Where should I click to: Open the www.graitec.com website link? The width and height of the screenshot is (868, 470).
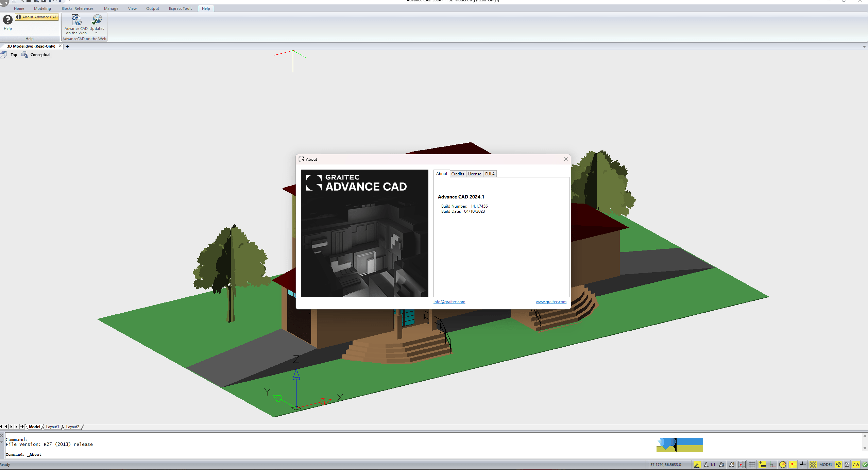pyautogui.click(x=551, y=302)
